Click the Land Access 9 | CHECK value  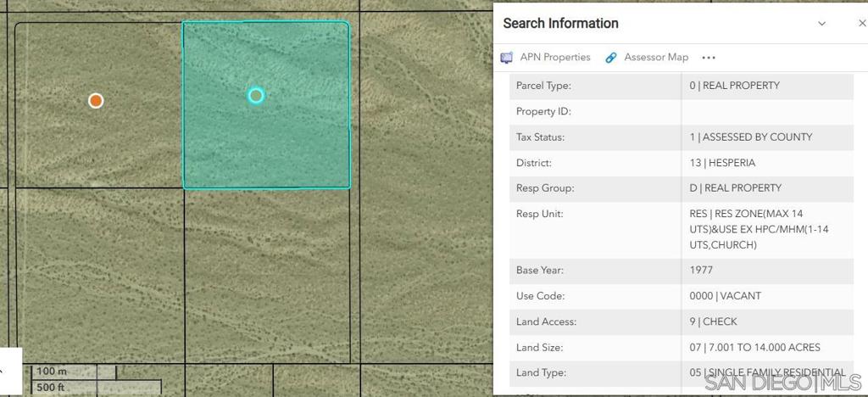click(x=713, y=322)
